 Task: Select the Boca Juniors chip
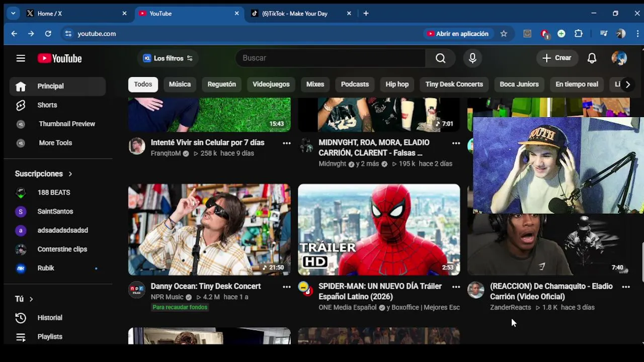[x=519, y=84]
